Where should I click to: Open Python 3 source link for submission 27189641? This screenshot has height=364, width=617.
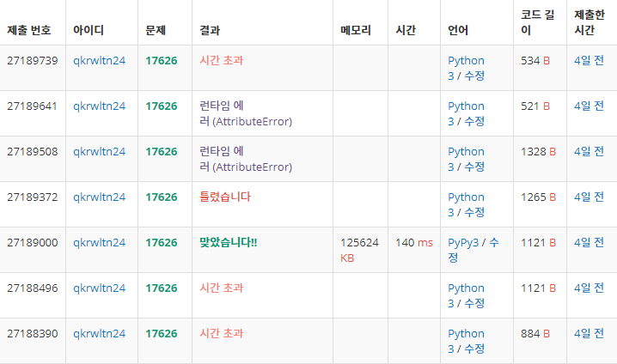pyautogui.click(x=466, y=113)
